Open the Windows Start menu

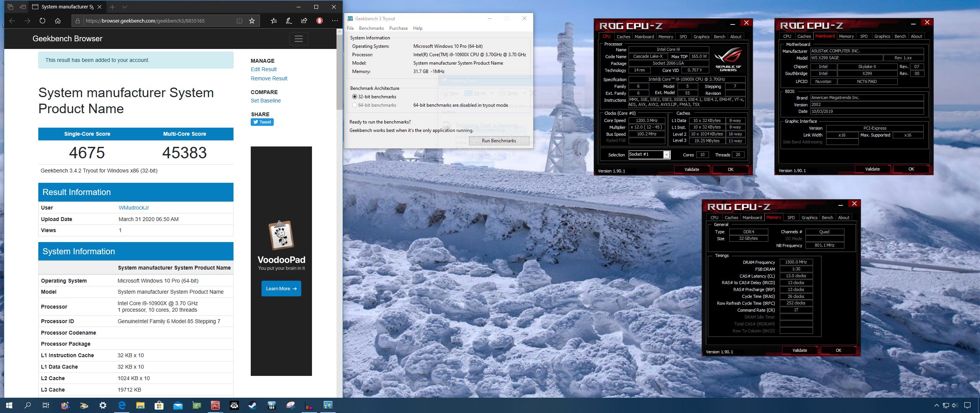pyautogui.click(x=9, y=405)
